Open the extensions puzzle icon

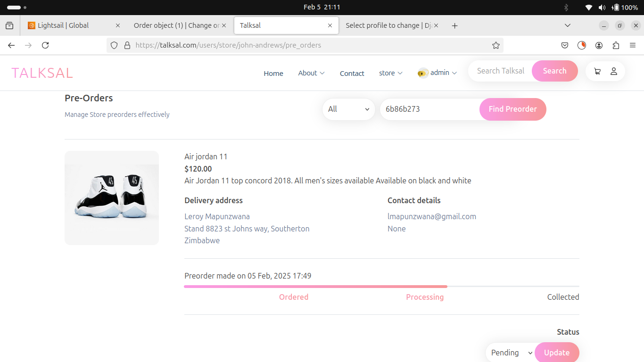[x=616, y=45]
